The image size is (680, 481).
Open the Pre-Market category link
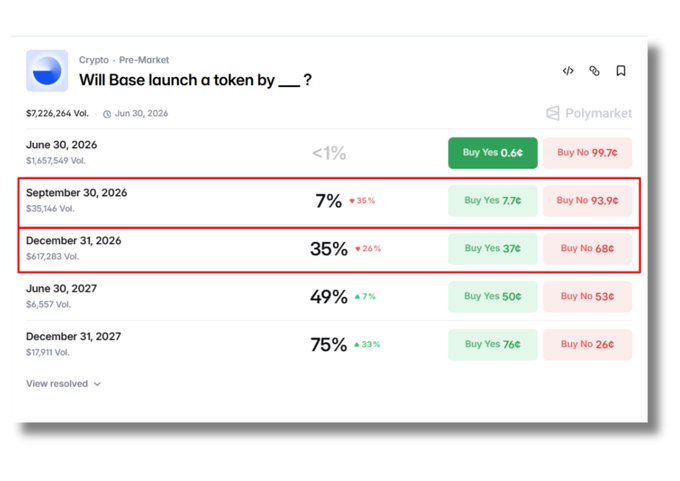pos(144,60)
